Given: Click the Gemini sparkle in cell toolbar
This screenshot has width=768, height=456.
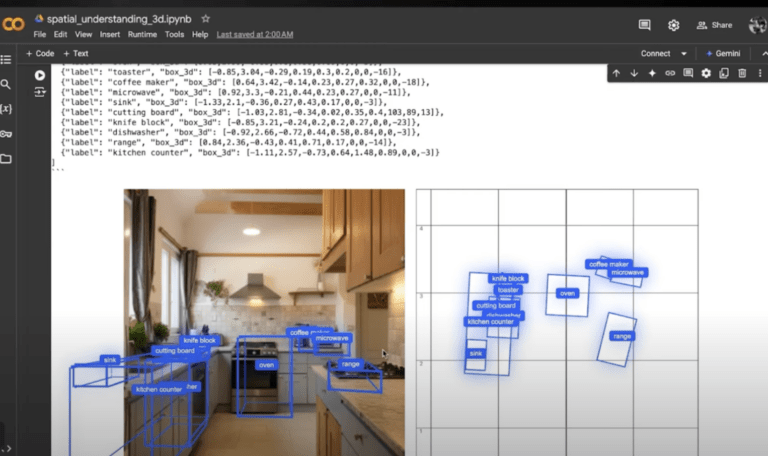Looking at the screenshot, I should click(652, 73).
